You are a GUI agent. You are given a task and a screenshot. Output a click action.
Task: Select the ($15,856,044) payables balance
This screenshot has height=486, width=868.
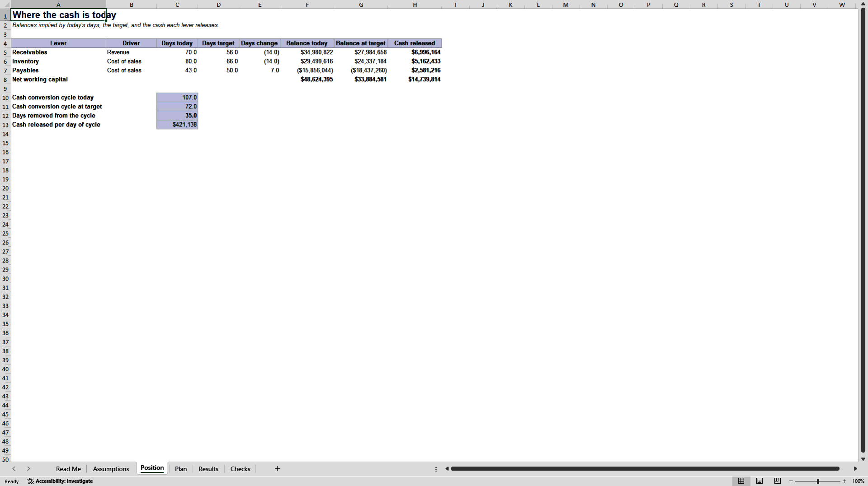tap(307, 70)
